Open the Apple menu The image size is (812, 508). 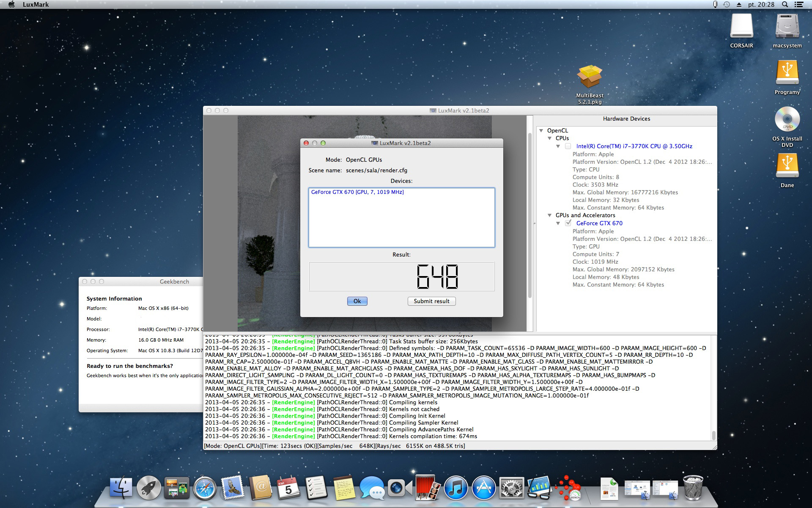[11, 5]
